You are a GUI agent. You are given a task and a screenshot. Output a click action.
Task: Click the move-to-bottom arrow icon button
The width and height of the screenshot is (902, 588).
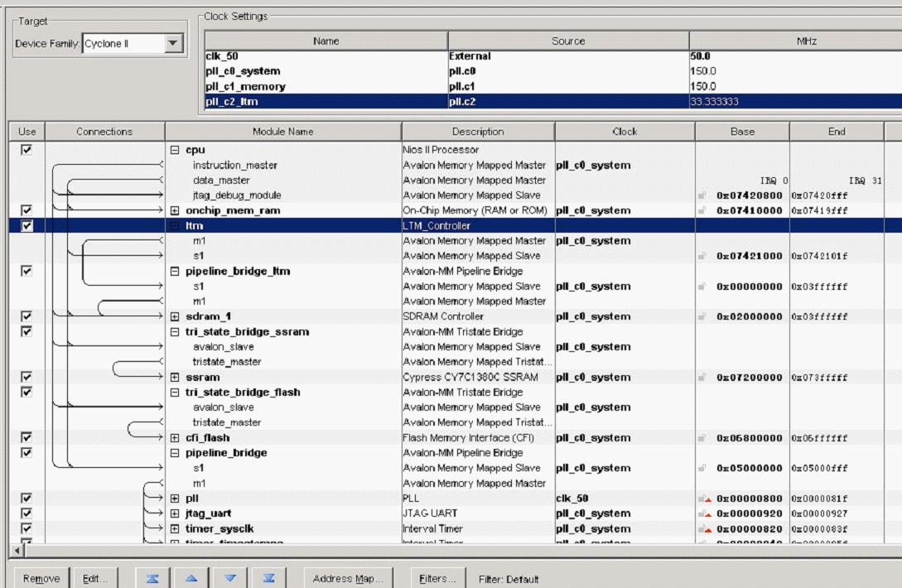(268, 578)
